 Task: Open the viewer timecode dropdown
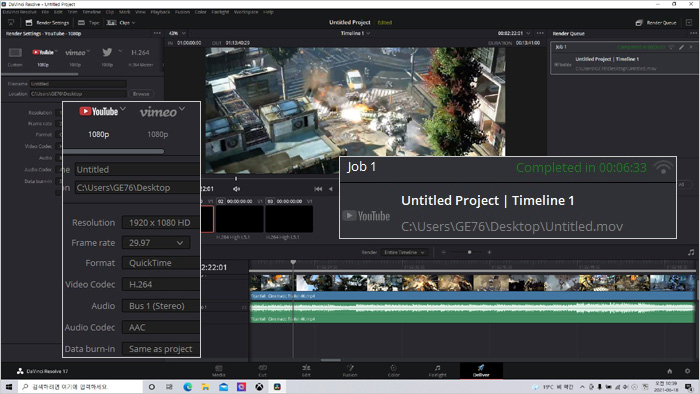[514, 33]
